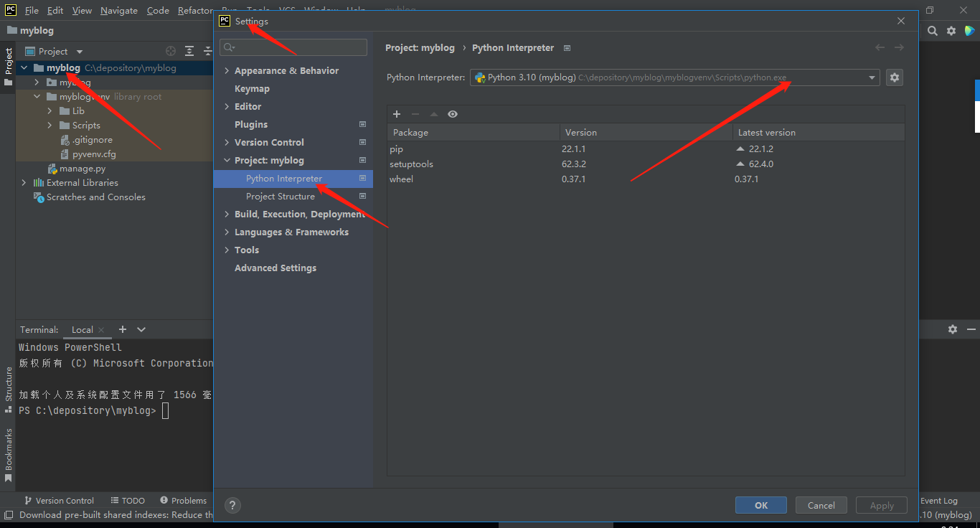Click the OK button
Image resolution: width=980 pixels, height=528 pixels.
coord(761,505)
